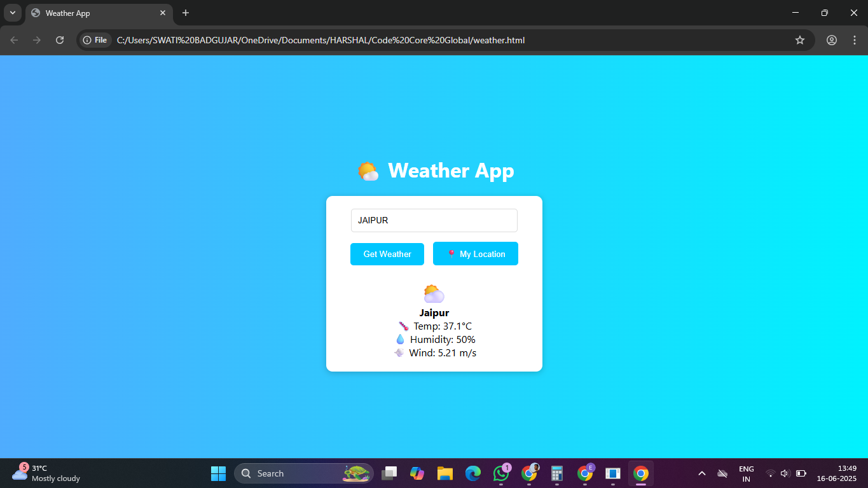Bookmark this page with the star
The height and width of the screenshot is (488, 868).
800,40
